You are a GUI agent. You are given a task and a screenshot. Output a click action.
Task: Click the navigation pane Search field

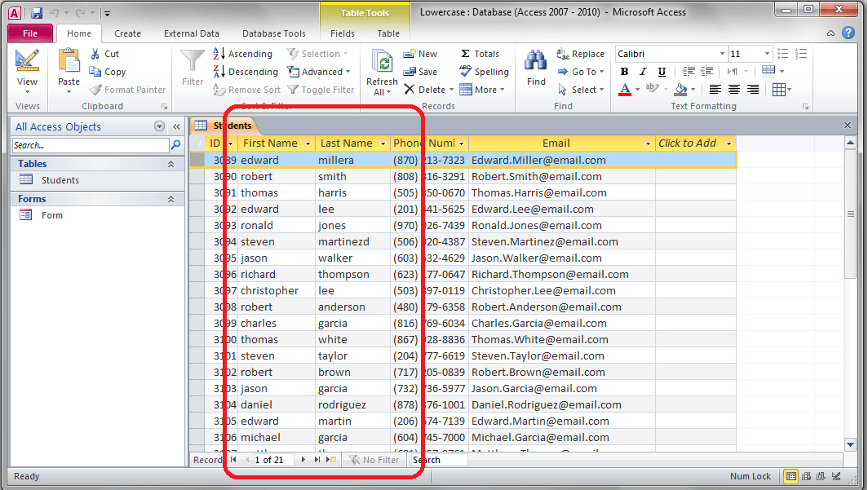pyautogui.click(x=91, y=145)
